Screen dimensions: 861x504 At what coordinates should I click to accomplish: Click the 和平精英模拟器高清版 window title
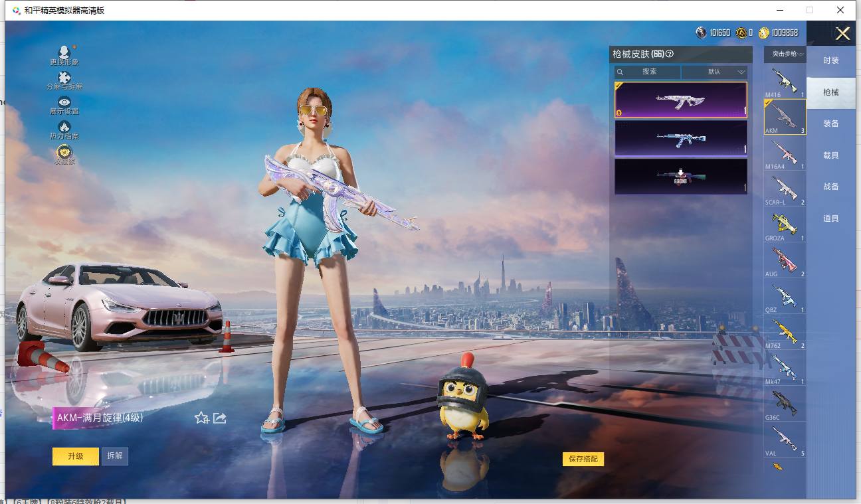point(64,10)
